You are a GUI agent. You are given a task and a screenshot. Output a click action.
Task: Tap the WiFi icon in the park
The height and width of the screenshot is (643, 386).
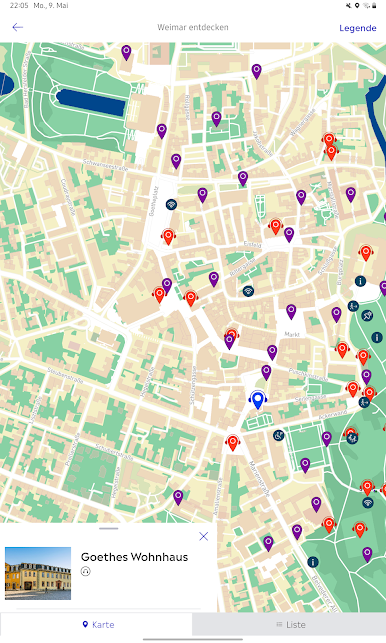point(368,502)
